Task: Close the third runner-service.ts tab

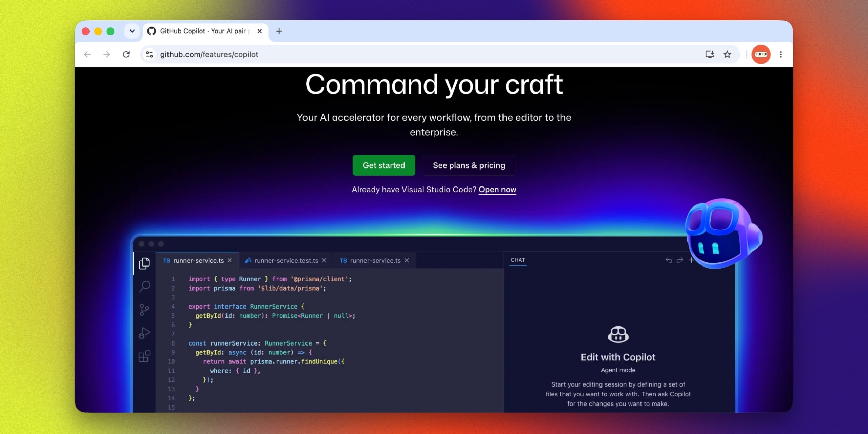Action: tap(407, 260)
